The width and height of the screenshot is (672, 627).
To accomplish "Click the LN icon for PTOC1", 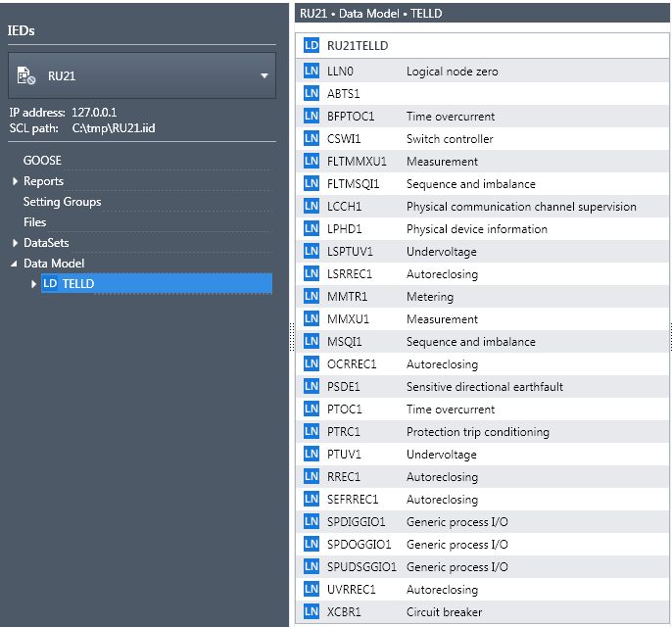I will [312, 410].
